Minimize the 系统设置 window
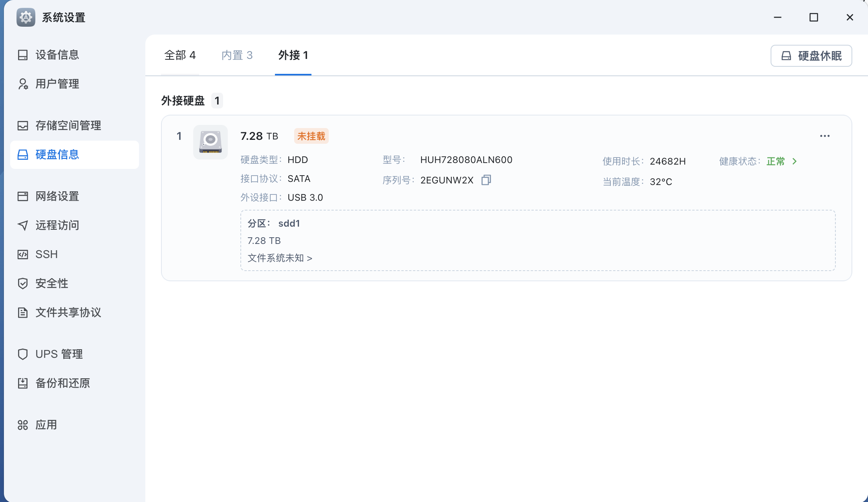The height and width of the screenshot is (502, 868). (x=778, y=17)
